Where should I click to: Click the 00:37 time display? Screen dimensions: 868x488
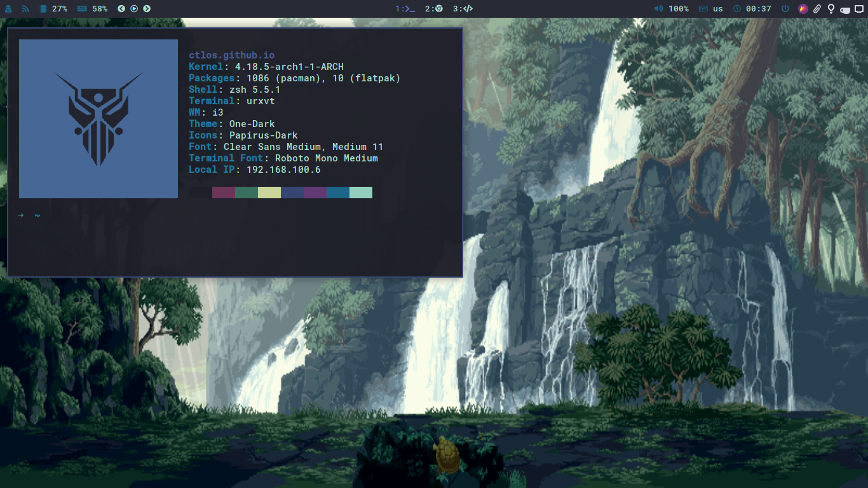coord(759,9)
